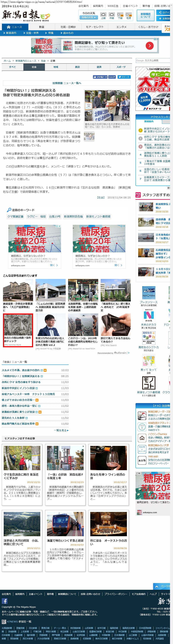Image resolution: width=173 pixels, height=644 pixels.
Task: Switch to the スポーツ category tab
Action: [121, 67]
